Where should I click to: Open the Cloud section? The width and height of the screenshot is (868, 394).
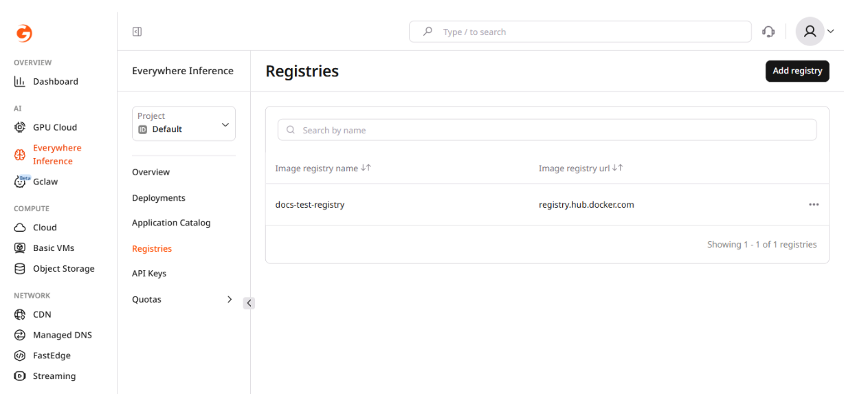[x=45, y=228]
